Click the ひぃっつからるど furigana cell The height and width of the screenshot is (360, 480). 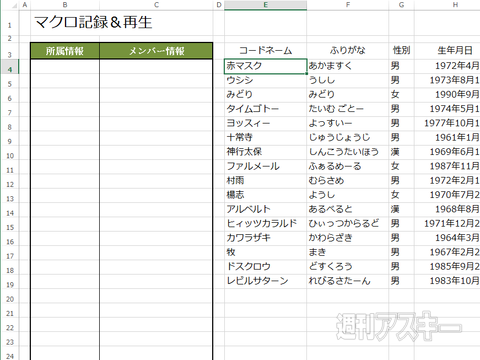click(x=348, y=224)
